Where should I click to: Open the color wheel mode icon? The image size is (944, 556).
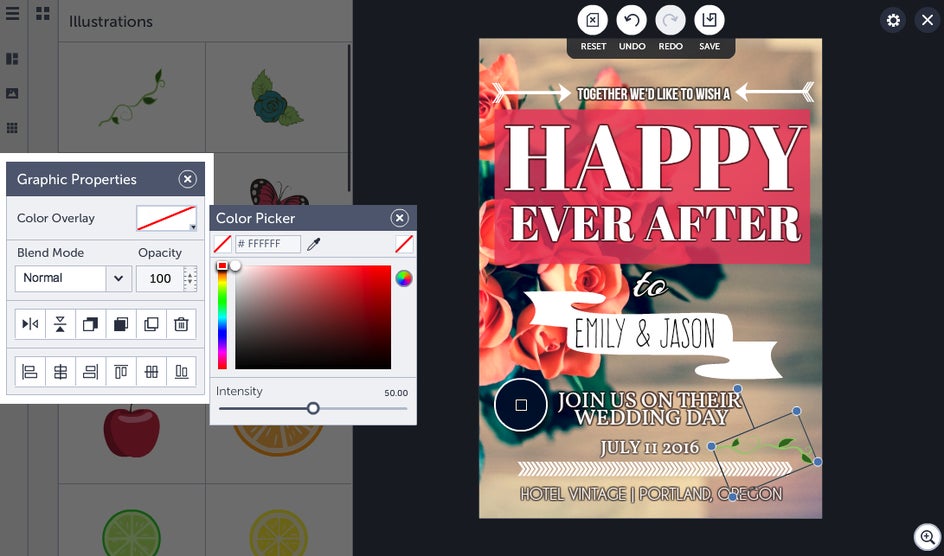404,278
